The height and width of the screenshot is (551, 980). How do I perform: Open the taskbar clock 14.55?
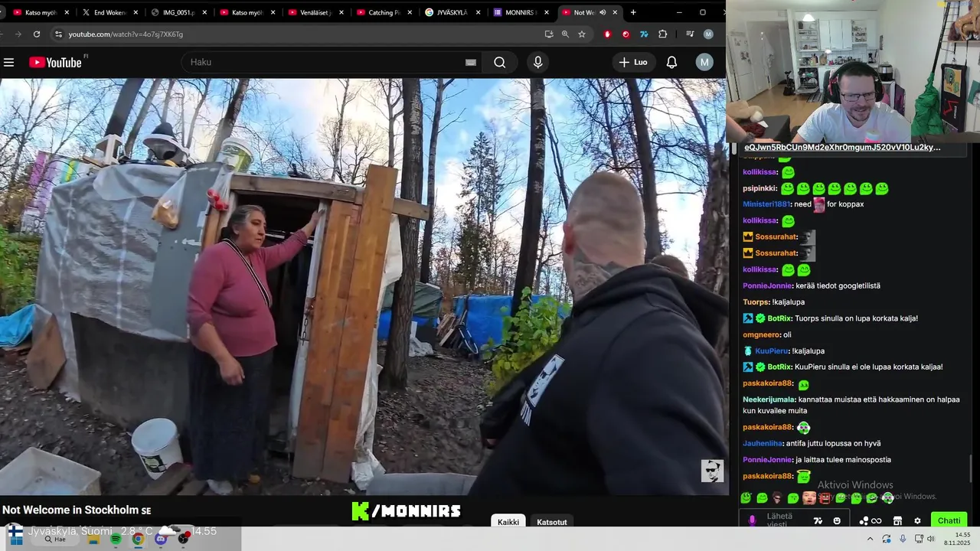(x=957, y=539)
